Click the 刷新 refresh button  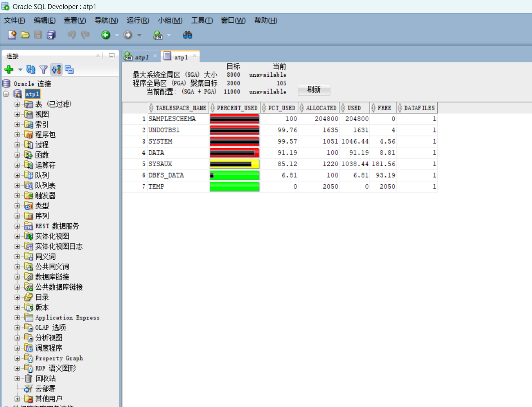[314, 89]
